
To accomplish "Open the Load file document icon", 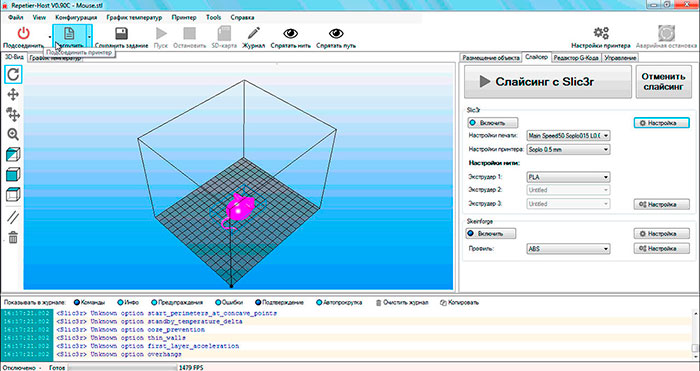I will click(x=69, y=33).
